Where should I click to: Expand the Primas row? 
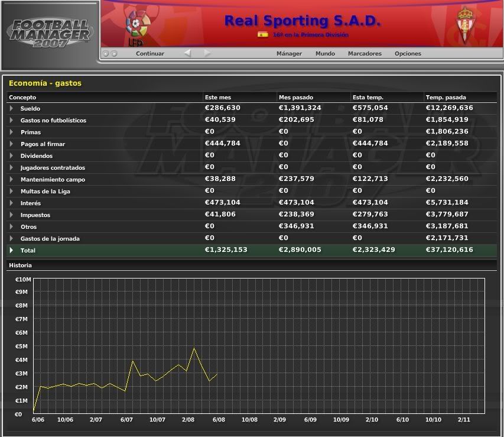12,132
